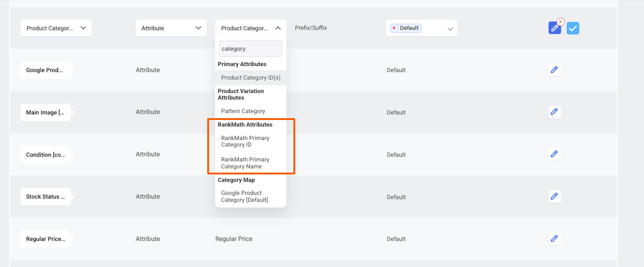
Task: Click the category search input field
Action: coord(251,48)
